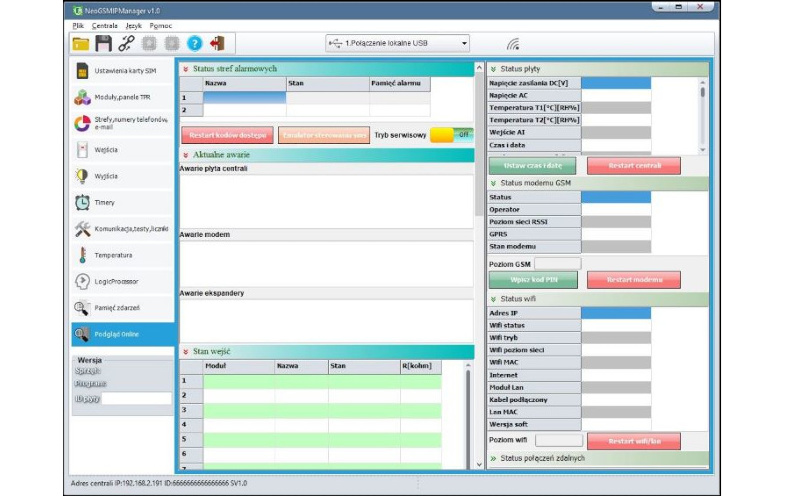The width and height of the screenshot is (785, 496).
Task: Click Pamięć alarmu column header
Action: pos(400,84)
